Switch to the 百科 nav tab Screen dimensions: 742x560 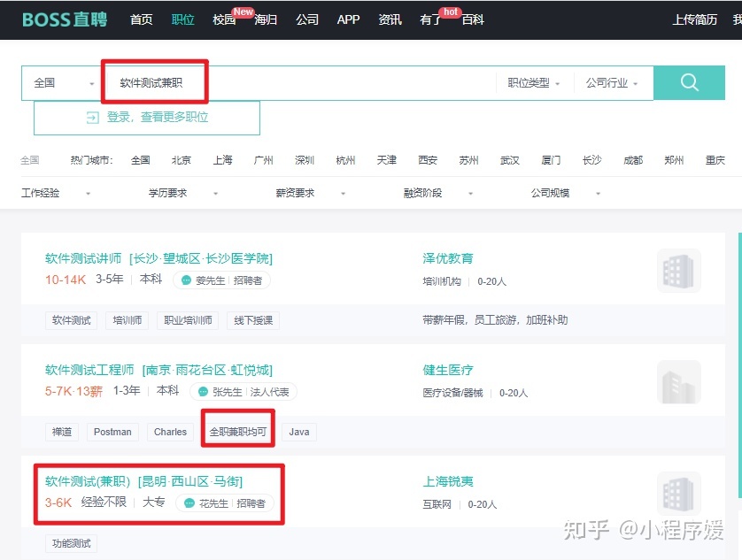(472, 19)
